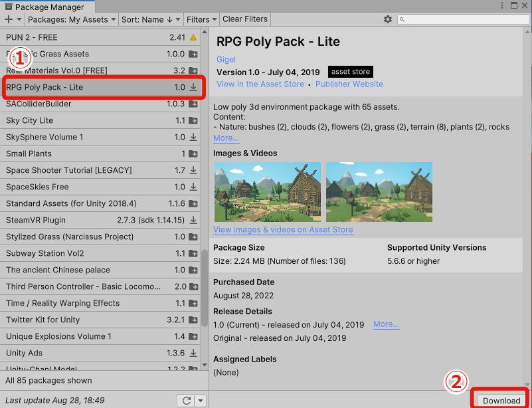Click download icon for Space Shooter Tutorial

point(193,170)
